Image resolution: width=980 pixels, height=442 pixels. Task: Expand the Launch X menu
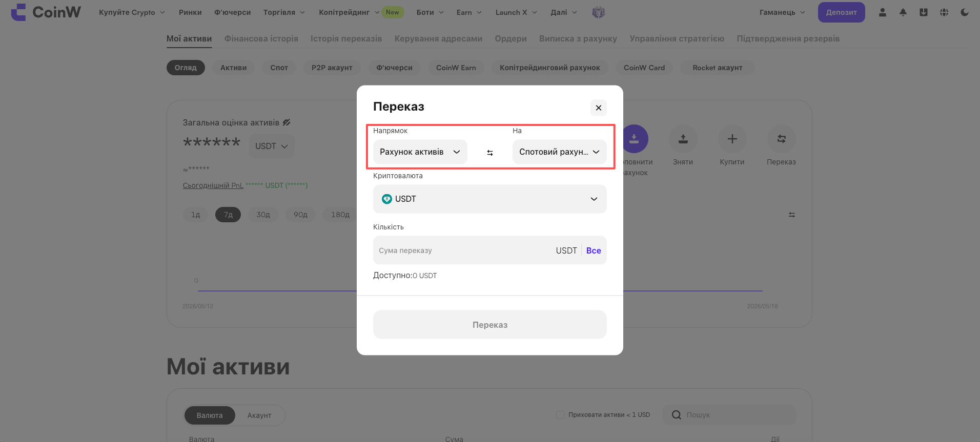click(x=516, y=12)
